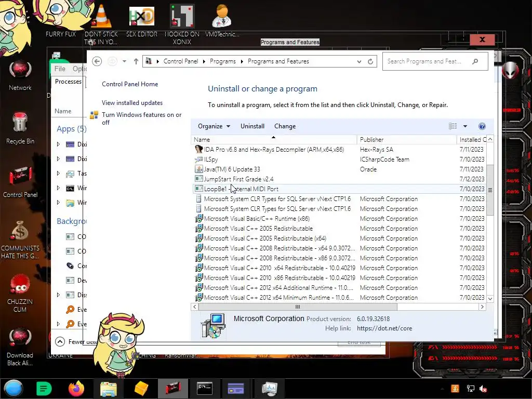The width and height of the screenshot is (532, 399).
Task: Switch to command prompt taskbar button
Action: 205,389
